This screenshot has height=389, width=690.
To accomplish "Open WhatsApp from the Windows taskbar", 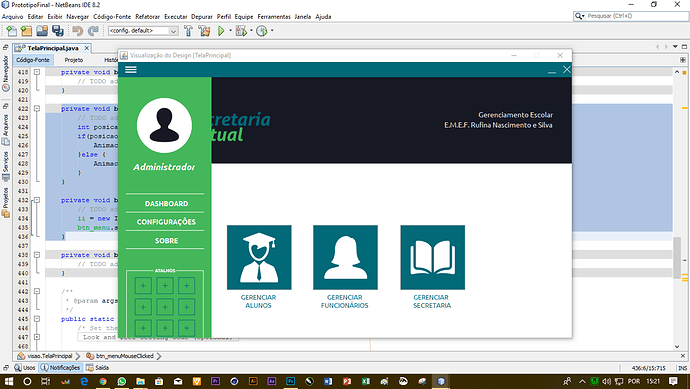I will coord(121,382).
